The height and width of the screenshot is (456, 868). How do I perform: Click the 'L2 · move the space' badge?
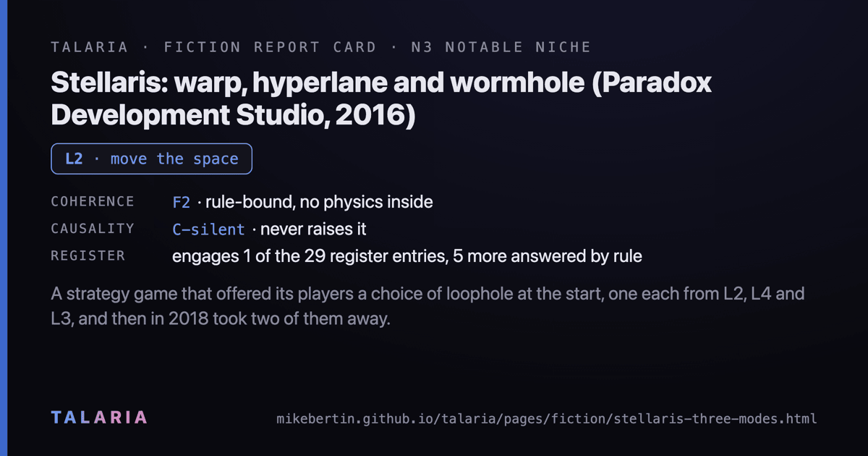(x=151, y=159)
